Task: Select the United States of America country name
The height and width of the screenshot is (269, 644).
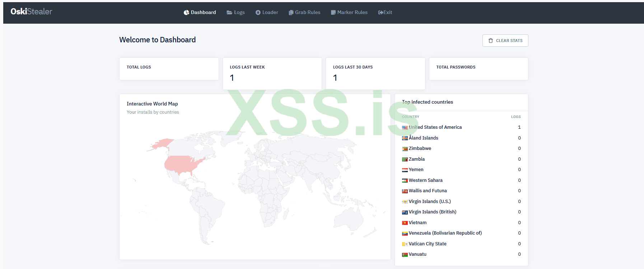Action: [x=435, y=127]
